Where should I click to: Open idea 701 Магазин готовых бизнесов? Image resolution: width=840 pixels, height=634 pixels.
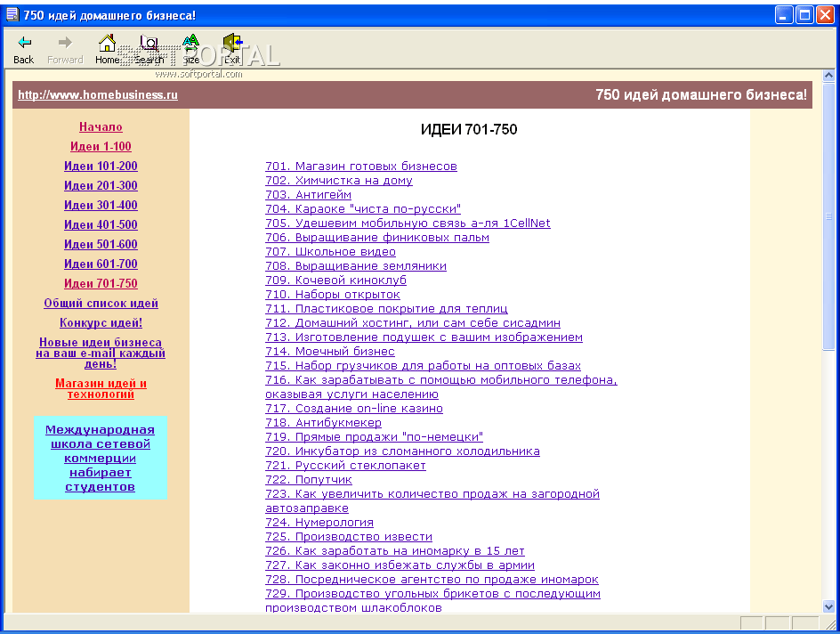click(361, 167)
